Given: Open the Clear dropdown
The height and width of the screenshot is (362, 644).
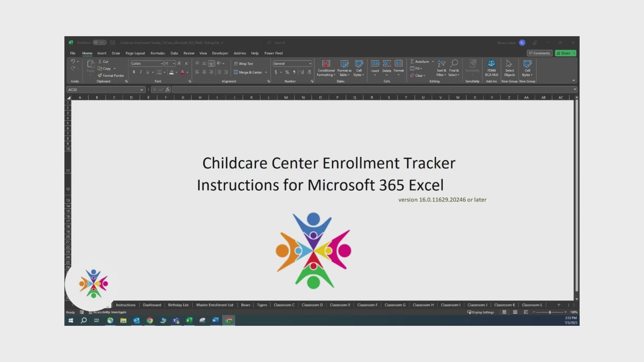Looking at the screenshot, I should click(418, 75).
